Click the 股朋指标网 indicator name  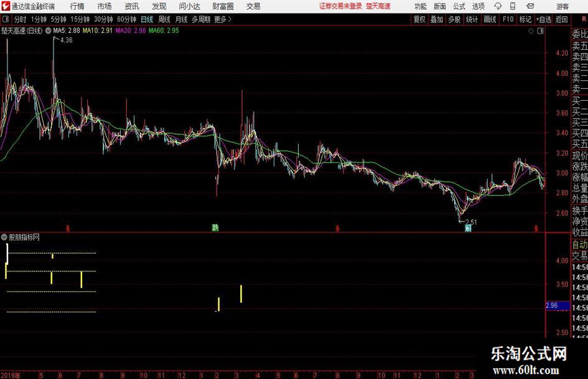24,237
